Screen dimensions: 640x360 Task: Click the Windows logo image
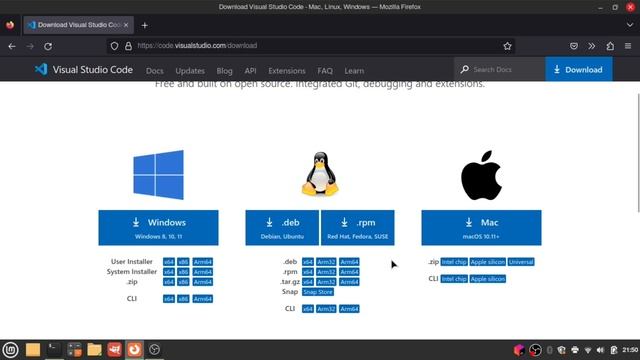coord(158,175)
